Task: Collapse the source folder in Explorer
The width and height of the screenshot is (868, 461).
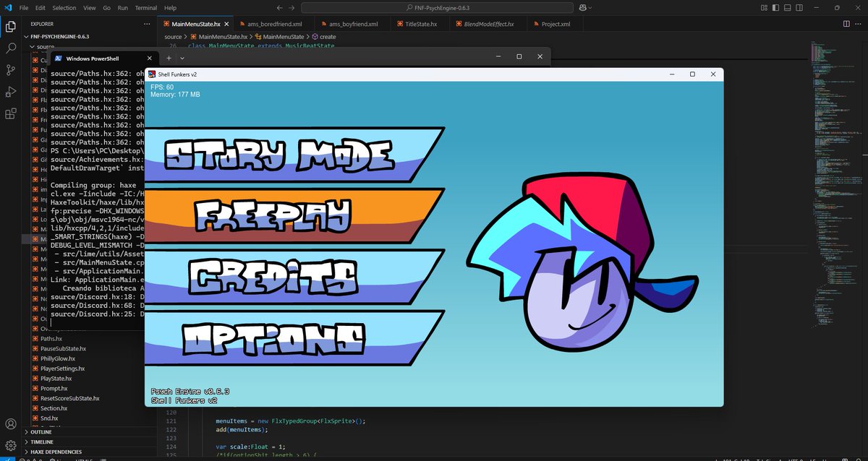Action: pyautogui.click(x=45, y=46)
